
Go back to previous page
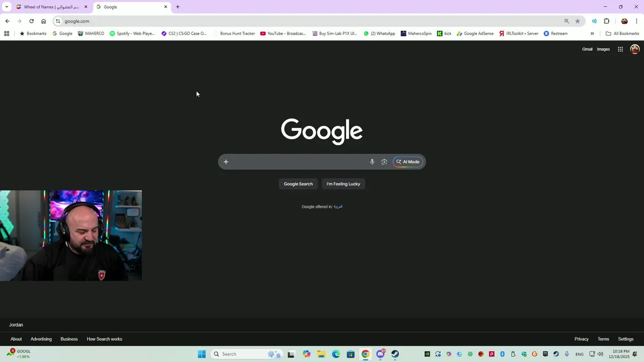[x=7, y=21]
